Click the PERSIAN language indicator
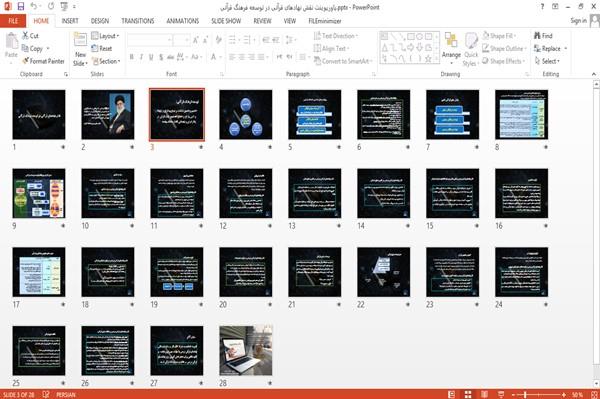600x399 pixels. 66,394
